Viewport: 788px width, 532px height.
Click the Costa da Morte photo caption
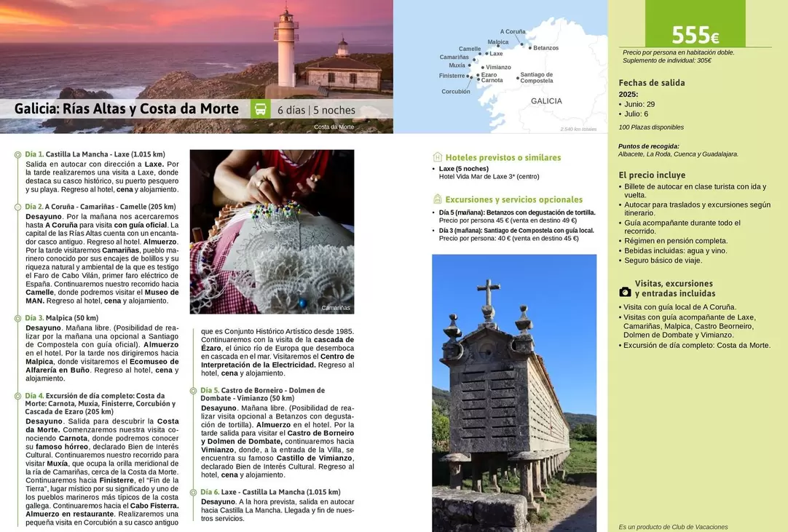point(334,127)
